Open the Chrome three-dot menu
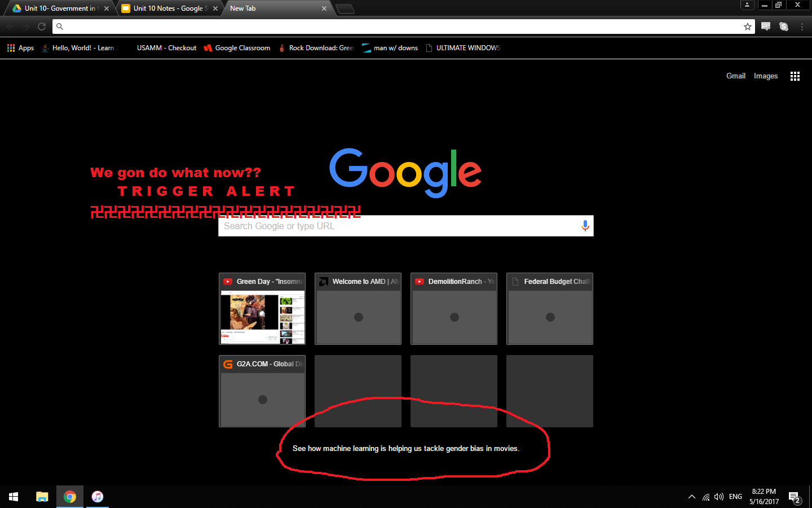This screenshot has width=812, height=508. (x=802, y=27)
